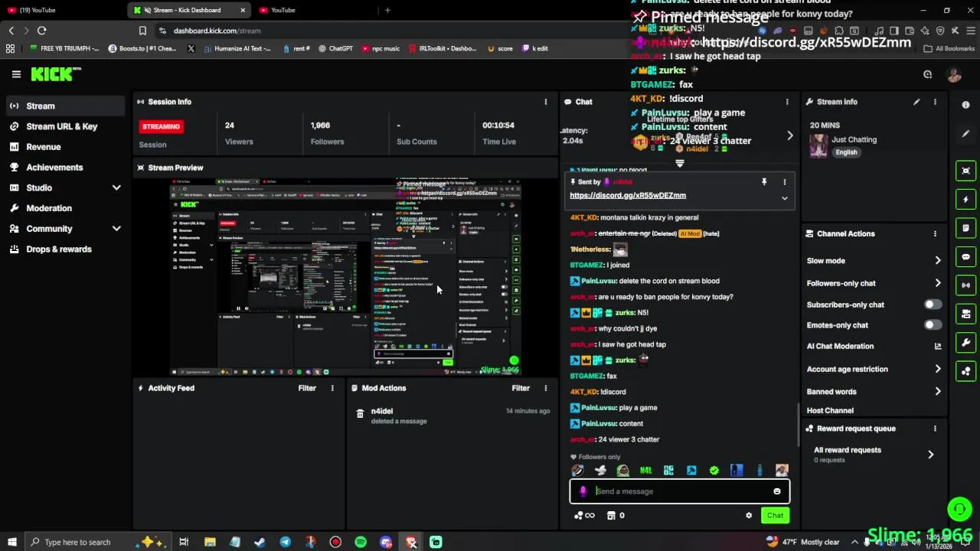Image resolution: width=980 pixels, height=551 pixels.
Task: Open the emoji picker in the chat input
Action: tap(777, 491)
